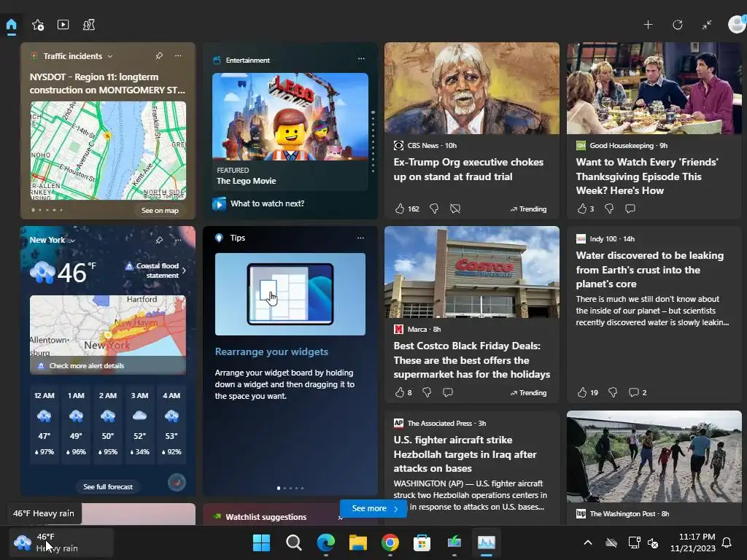
Task: Dislike the Costco Black Friday article
Action: [x=427, y=392]
